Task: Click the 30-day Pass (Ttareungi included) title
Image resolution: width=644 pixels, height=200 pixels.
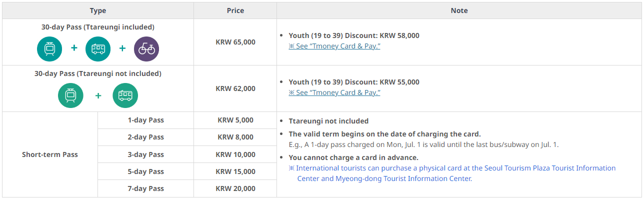Action: click(98, 27)
